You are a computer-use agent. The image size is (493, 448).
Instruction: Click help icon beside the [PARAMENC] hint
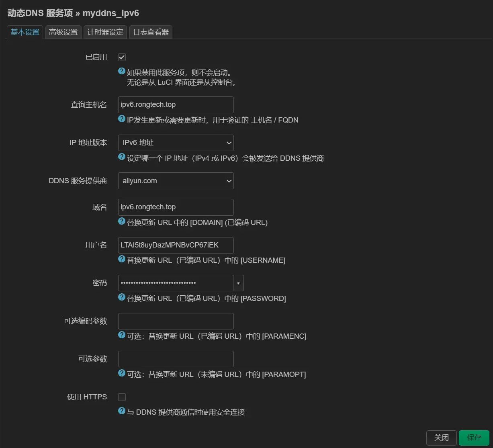(x=122, y=335)
